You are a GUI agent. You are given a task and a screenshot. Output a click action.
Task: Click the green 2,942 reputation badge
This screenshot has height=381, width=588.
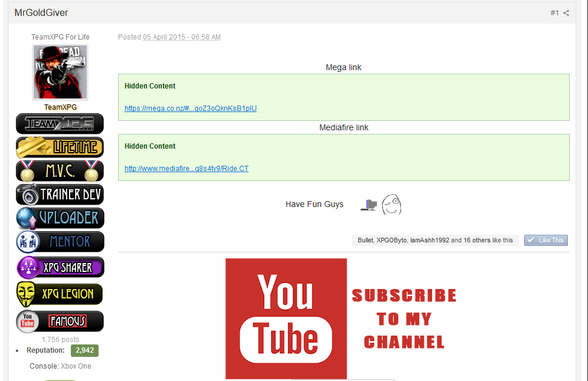click(85, 350)
